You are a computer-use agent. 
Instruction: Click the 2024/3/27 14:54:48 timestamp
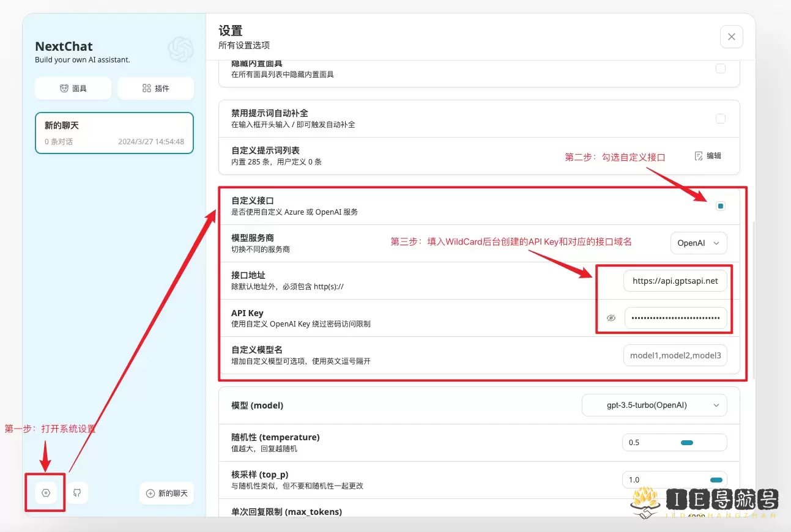[151, 141]
